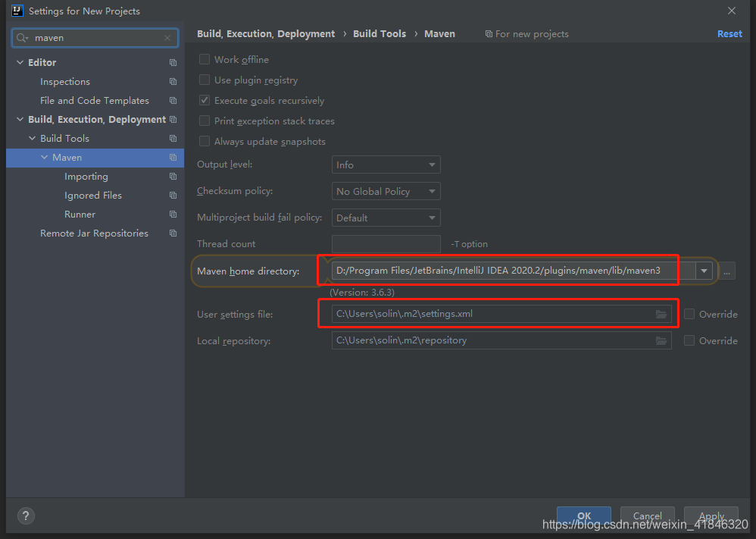Open the help question mark button
Screen dimensions: 756x539
[26, 515]
